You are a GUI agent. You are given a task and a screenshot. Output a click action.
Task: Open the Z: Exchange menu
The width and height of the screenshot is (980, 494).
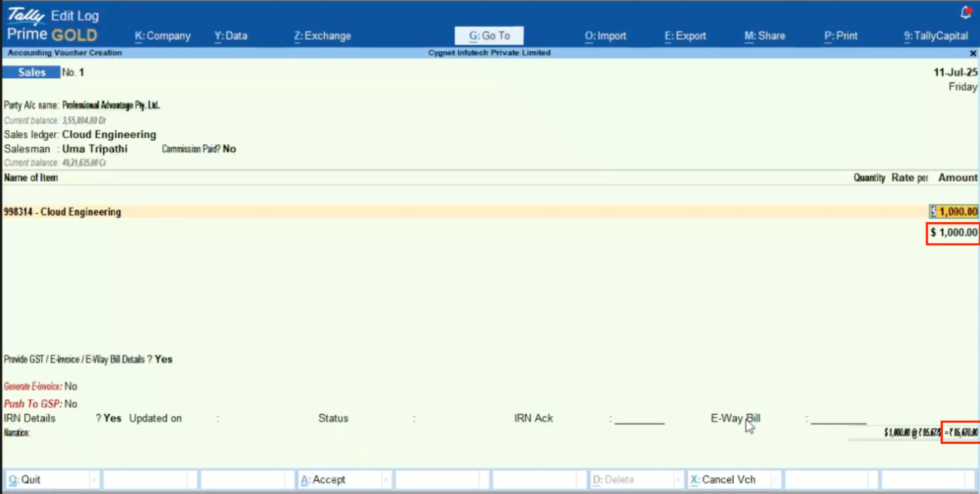click(x=322, y=36)
